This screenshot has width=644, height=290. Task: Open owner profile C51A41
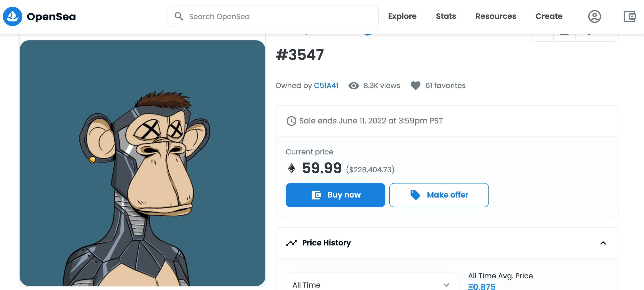326,86
